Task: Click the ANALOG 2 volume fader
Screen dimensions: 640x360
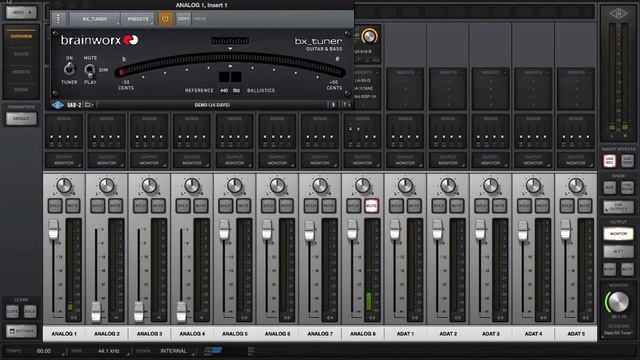Action: tap(96, 312)
